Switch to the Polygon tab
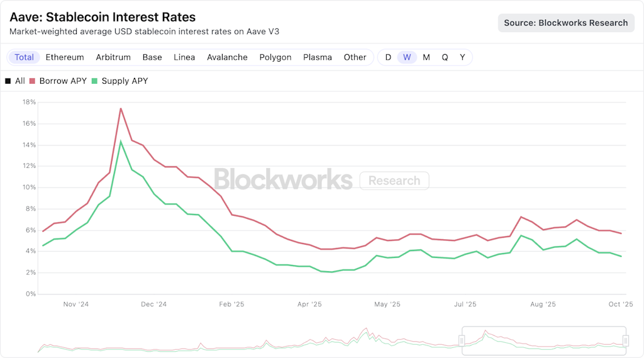This screenshot has height=358, width=644. (275, 57)
